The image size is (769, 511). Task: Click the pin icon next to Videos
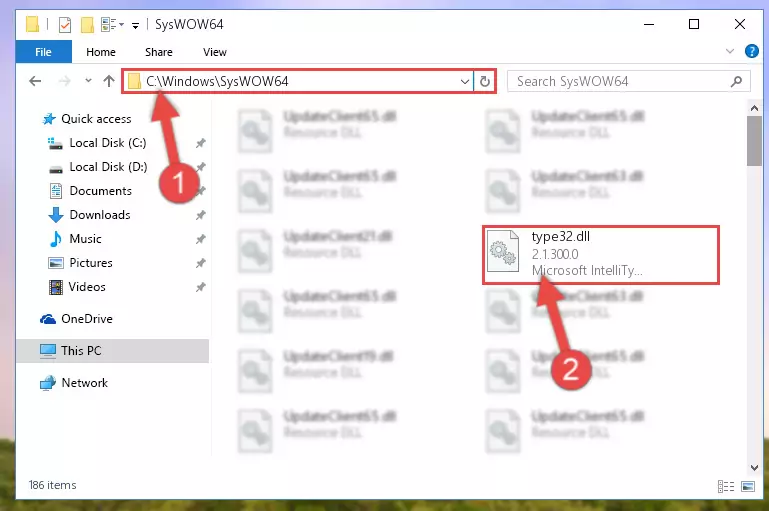click(x=200, y=287)
